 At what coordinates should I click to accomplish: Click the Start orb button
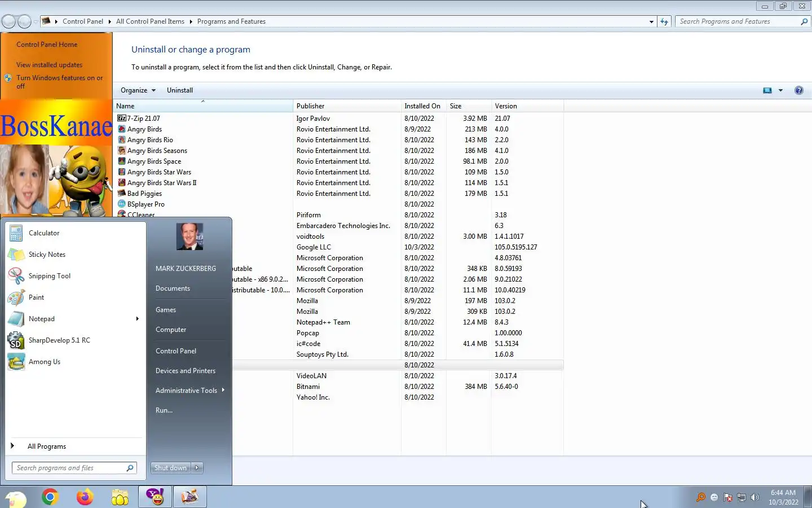point(16,498)
